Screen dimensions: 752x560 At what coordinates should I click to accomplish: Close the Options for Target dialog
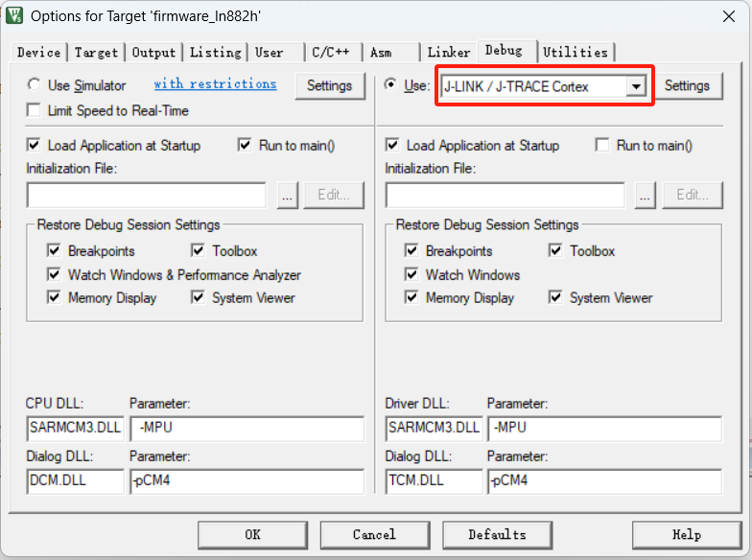pos(729,16)
